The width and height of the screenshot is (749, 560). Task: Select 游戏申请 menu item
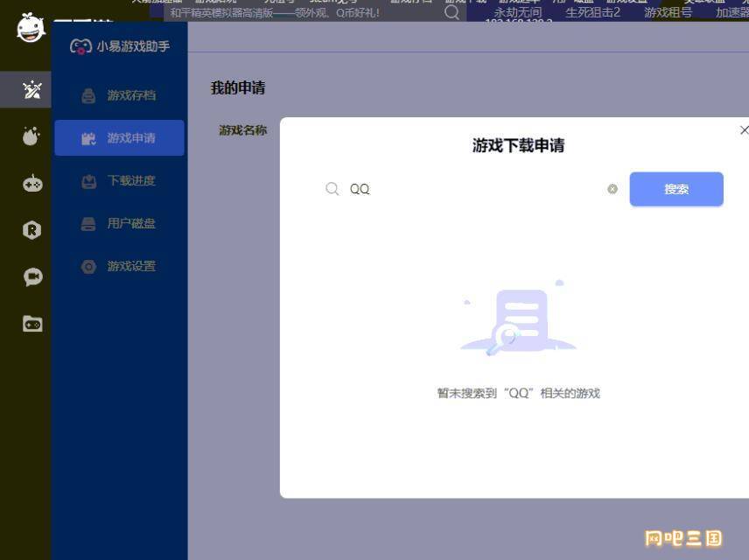[x=119, y=138]
